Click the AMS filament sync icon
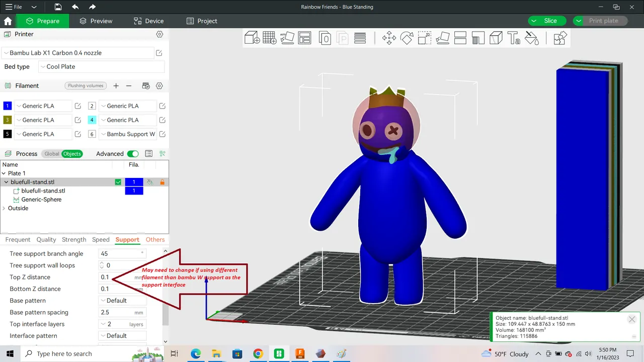Image resolution: width=644 pixels, height=362 pixels. (146, 86)
